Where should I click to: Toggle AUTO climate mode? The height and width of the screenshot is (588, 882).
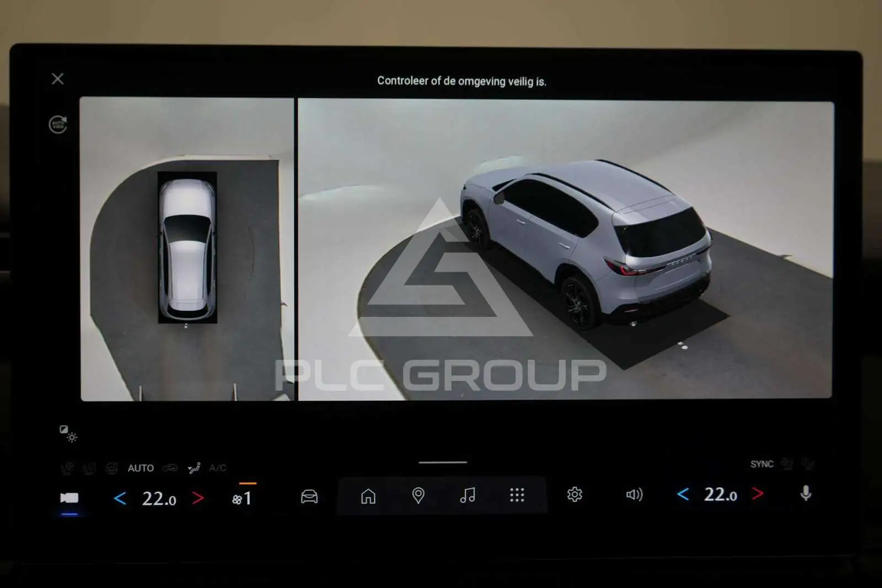click(141, 468)
